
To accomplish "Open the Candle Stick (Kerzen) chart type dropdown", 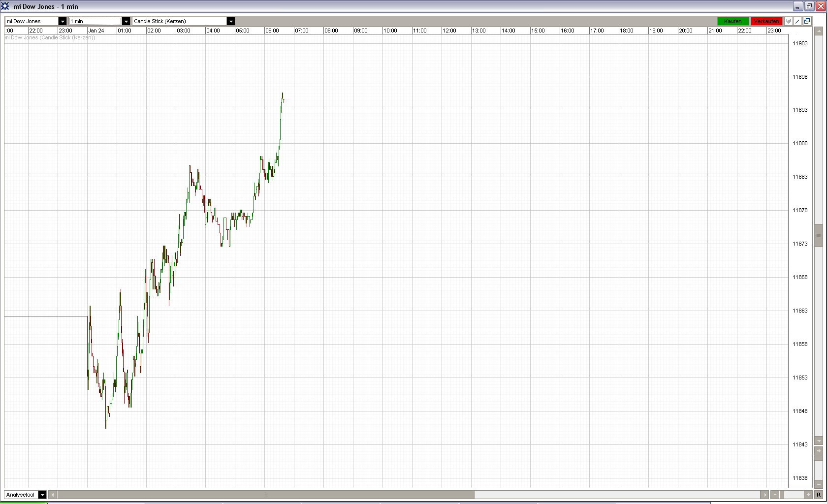I will tap(231, 21).
